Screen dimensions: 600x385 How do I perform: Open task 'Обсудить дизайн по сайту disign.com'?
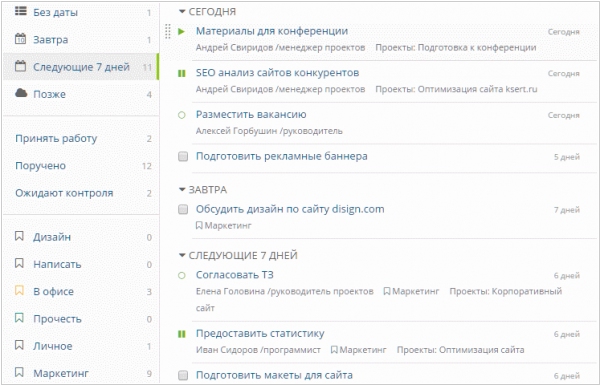[290, 209]
